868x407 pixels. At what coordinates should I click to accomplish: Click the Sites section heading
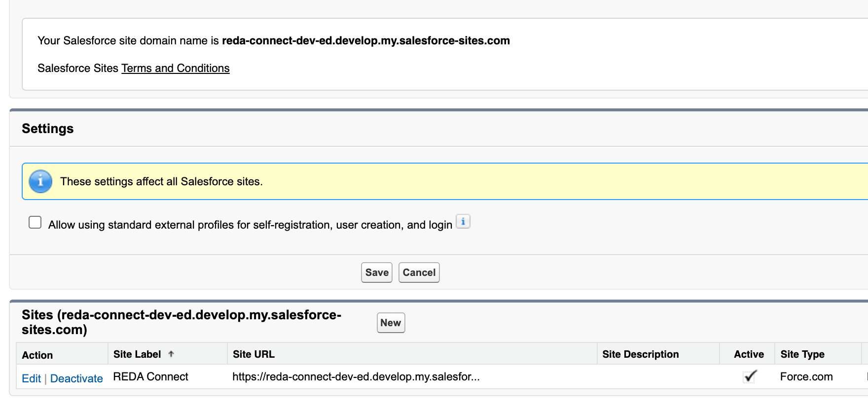[x=181, y=322]
